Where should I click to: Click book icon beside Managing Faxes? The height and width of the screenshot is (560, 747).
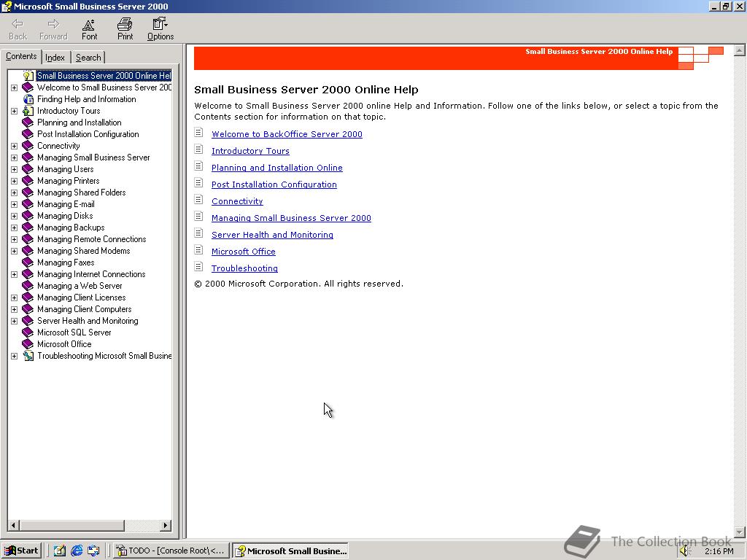tap(28, 262)
